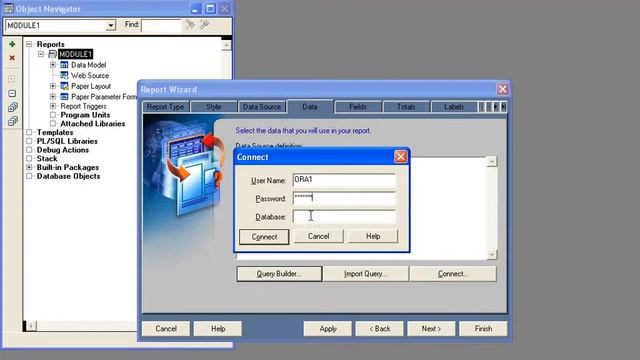Click the Collapse icon in navigator toolbar
This screenshot has width=640, height=360.
click(12, 93)
